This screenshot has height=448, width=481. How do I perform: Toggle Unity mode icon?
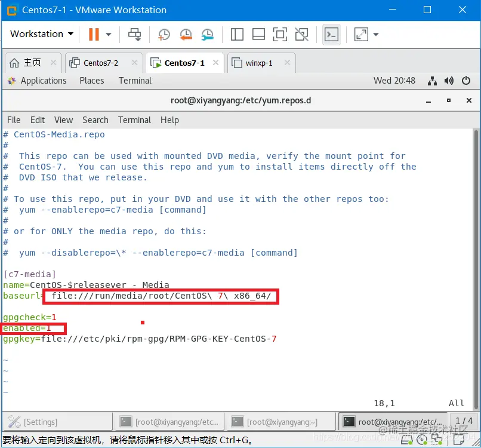click(302, 35)
